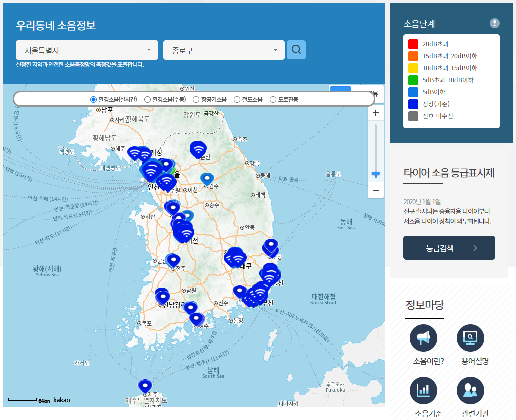Click the magnifier search button

(x=296, y=50)
